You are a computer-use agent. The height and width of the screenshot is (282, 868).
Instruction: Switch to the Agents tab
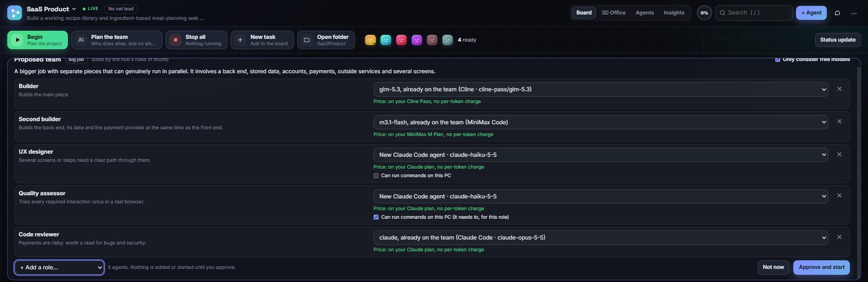point(644,12)
